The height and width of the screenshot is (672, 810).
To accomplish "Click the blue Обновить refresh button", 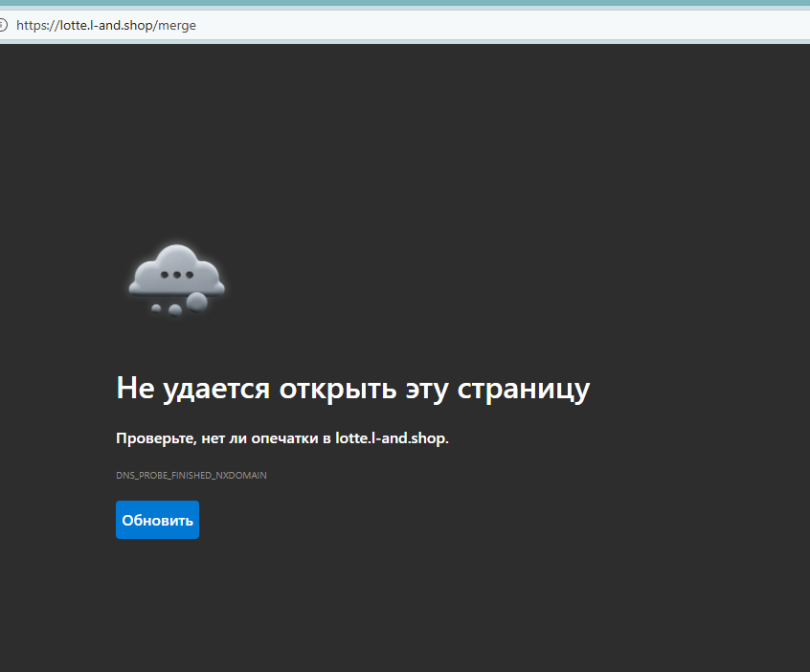I will click(x=157, y=520).
